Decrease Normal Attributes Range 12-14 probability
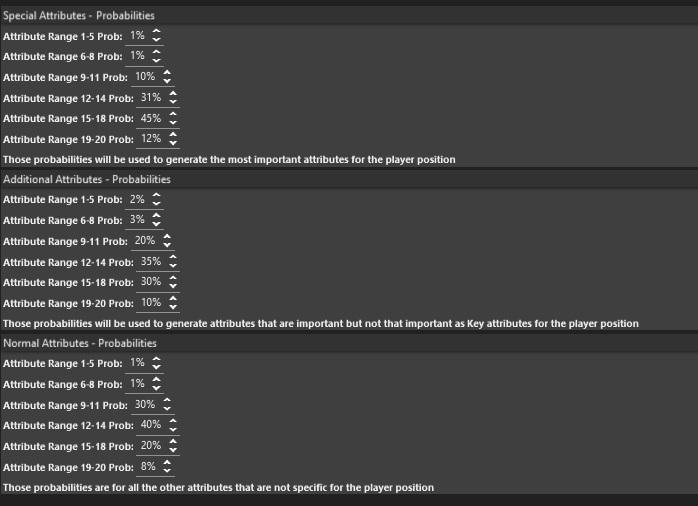 click(173, 430)
